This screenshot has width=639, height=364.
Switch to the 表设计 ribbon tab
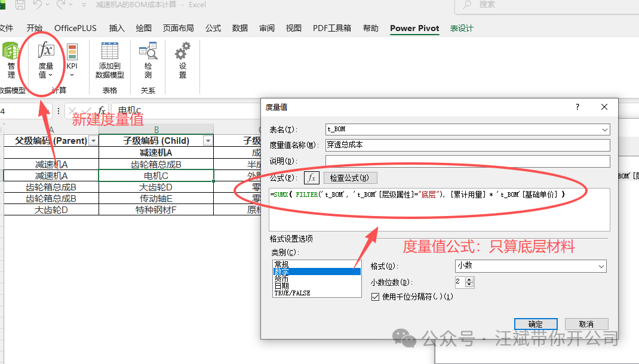tap(462, 28)
